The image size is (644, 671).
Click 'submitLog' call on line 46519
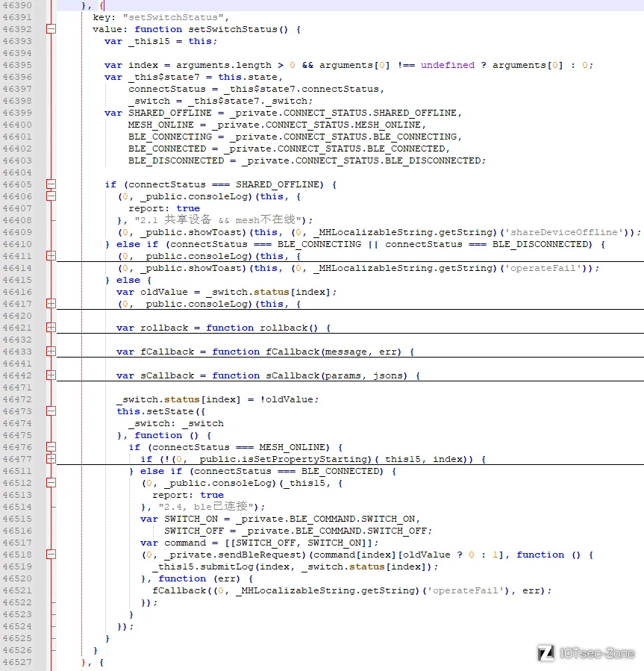227,567
